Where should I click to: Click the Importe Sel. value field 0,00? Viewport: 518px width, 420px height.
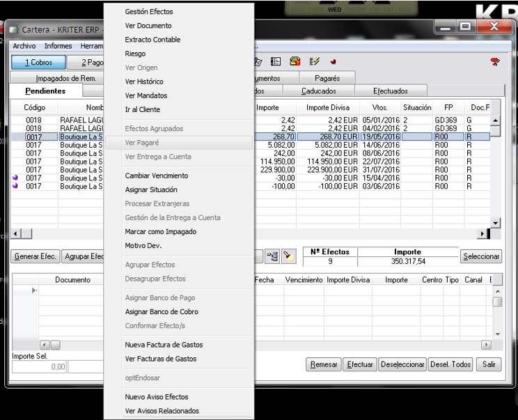(39, 367)
